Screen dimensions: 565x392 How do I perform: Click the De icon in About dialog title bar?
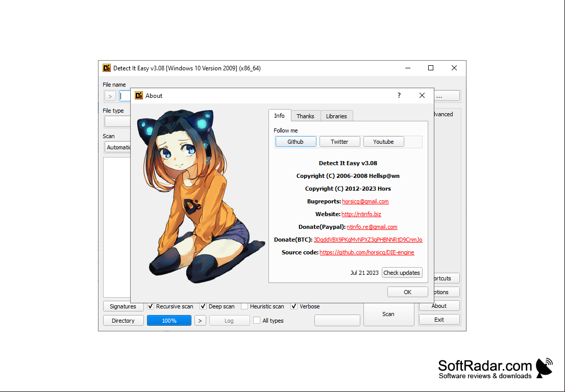(139, 95)
